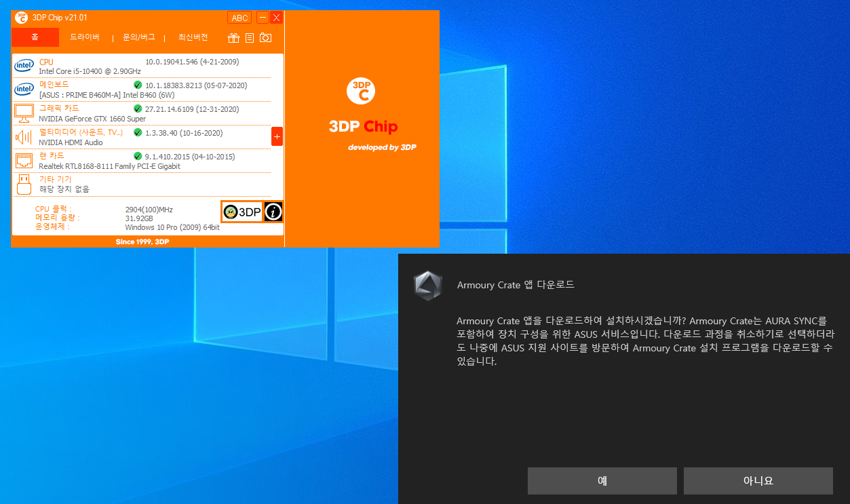The image size is (850, 504).
Task: Click the text Intel Core i5-10400 @ 2.90GHz
Action: tap(90, 71)
